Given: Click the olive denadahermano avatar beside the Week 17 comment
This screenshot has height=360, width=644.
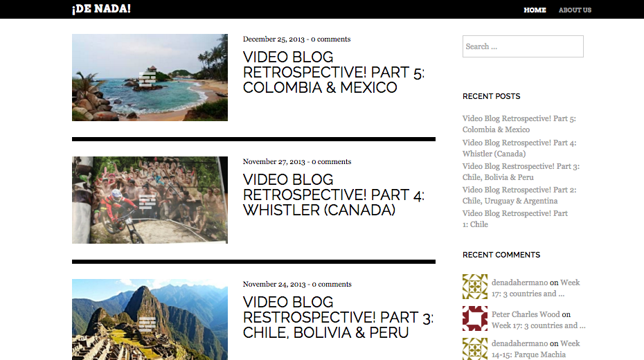Looking at the screenshot, I should coord(475,287).
